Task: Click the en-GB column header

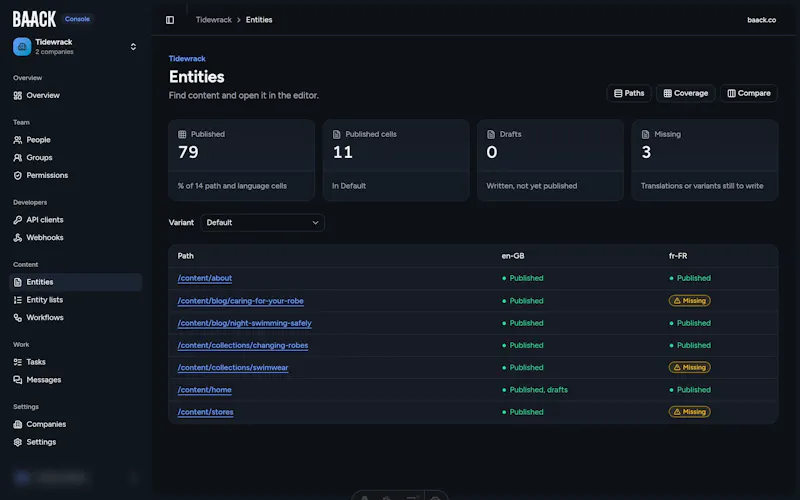Action: (513, 256)
